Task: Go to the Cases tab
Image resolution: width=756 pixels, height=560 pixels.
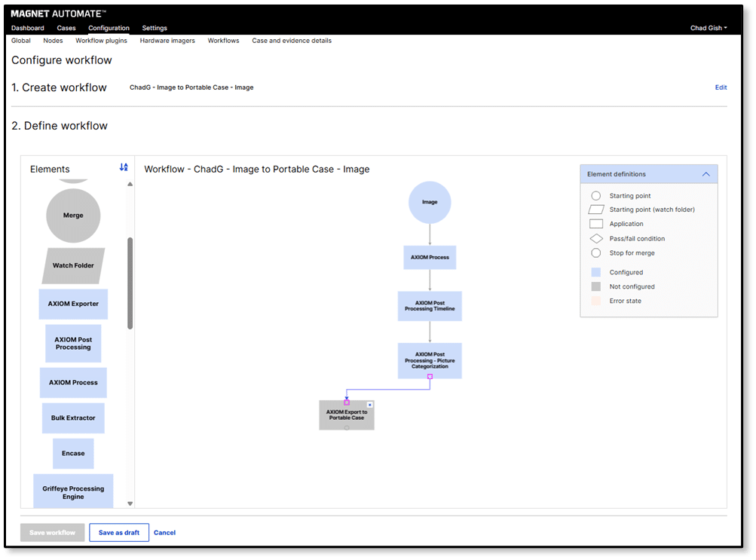Action: (66, 28)
